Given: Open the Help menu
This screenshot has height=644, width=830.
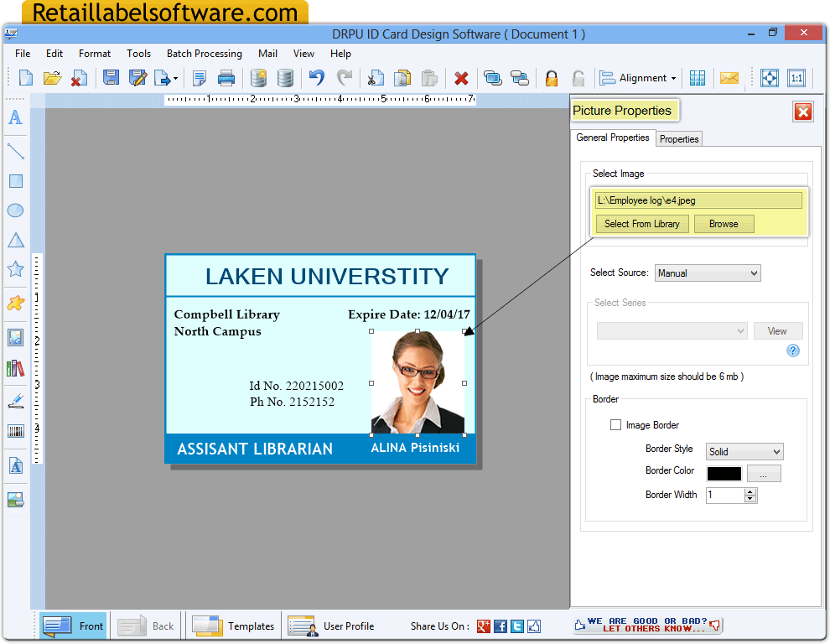Looking at the screenshot, I should pyautogui.click(x=340, y=54).
